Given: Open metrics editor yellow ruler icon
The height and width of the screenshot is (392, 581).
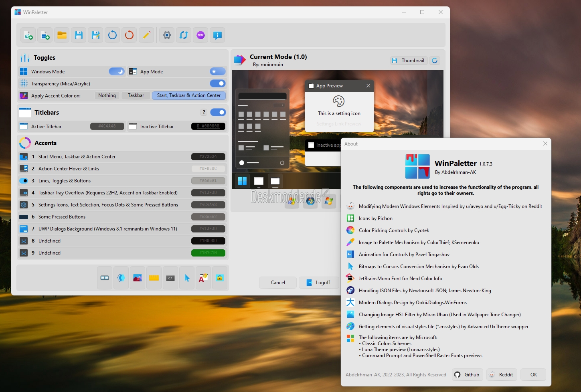Looking at the screenshot, I should (x=154, y=278).
